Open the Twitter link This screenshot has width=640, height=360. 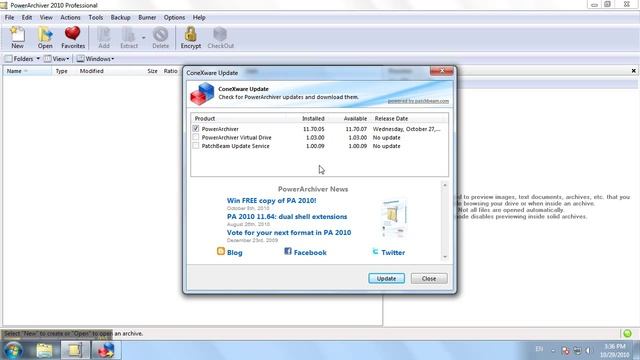pyautogui.click(x=393, y=253)
